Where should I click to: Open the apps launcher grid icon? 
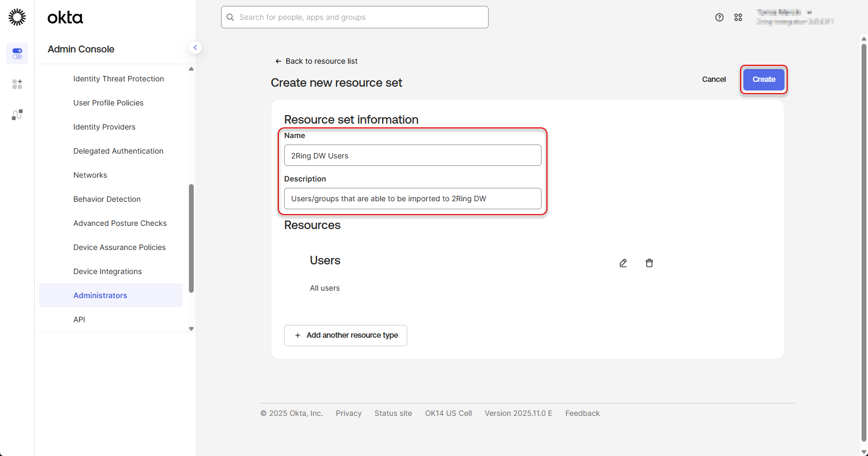point(738,17)
